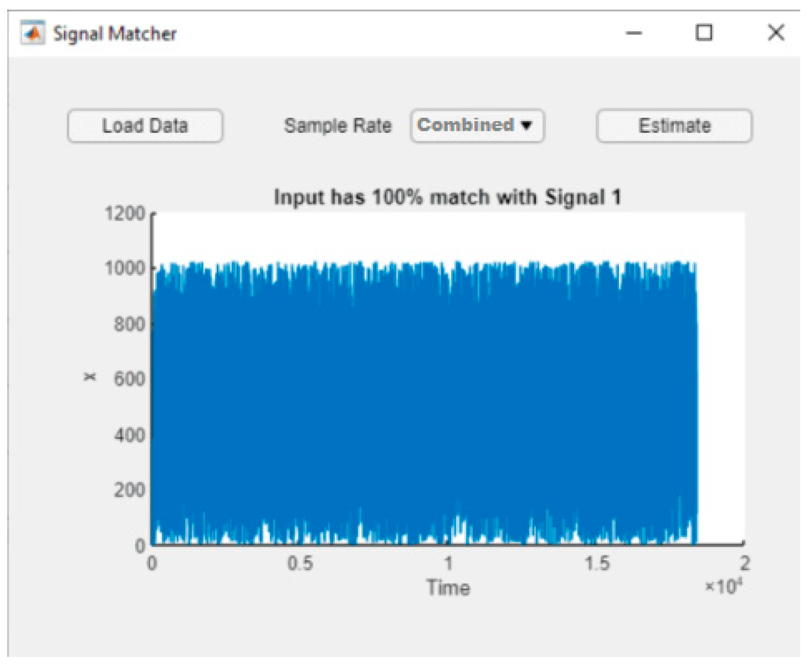Click the Time x-axis label
The width and height of the screenshot is (812, 670).
coord(448,588)
